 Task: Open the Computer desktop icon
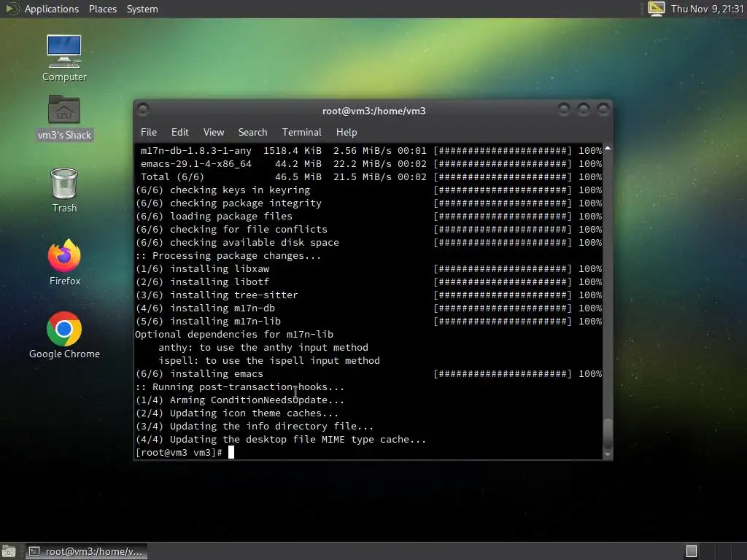pyautogui.click(x=64, y=58)
